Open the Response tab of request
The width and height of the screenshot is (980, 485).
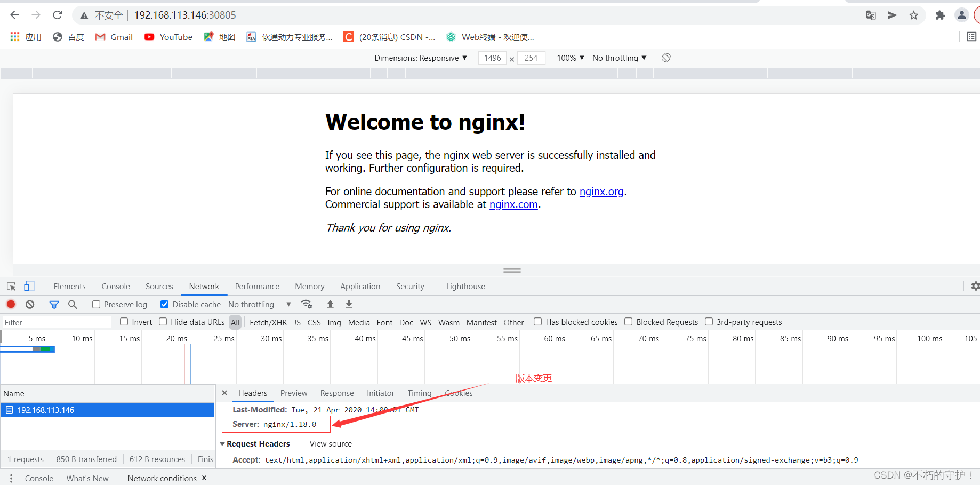337,393
